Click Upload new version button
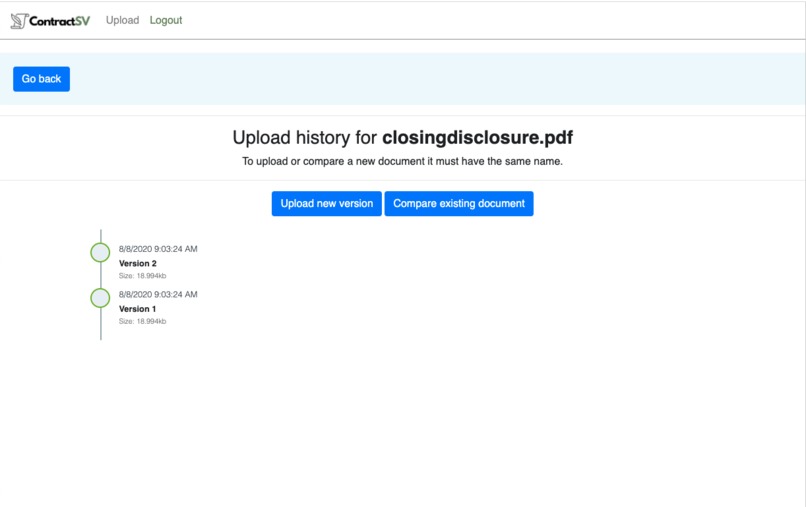The height and width of the screenshot is (507, 806). coord(326,204)
